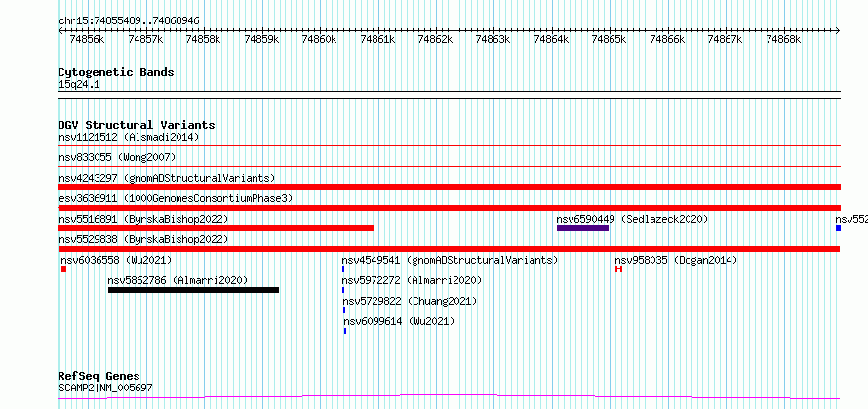Select nsv6099614 (Wu2021) label
The height and width of the screenshot is (409, 868).
[x=399, y=321]
